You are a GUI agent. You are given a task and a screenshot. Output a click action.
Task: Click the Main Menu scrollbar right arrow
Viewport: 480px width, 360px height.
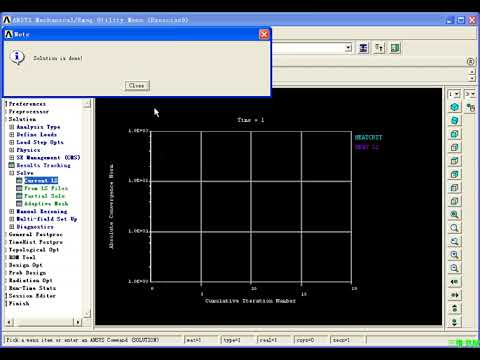pos(78,322)
